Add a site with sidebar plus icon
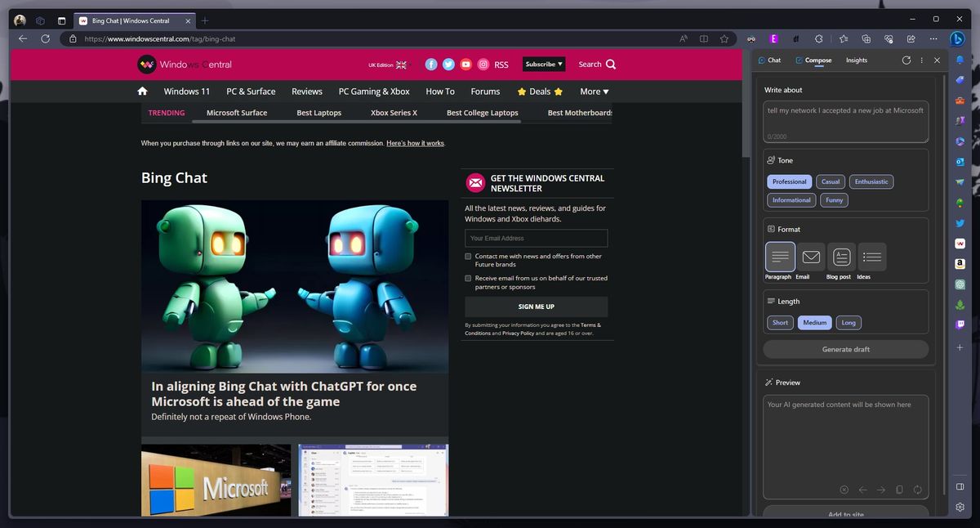Viewport: 980px width, 528px height. point(960,347)
